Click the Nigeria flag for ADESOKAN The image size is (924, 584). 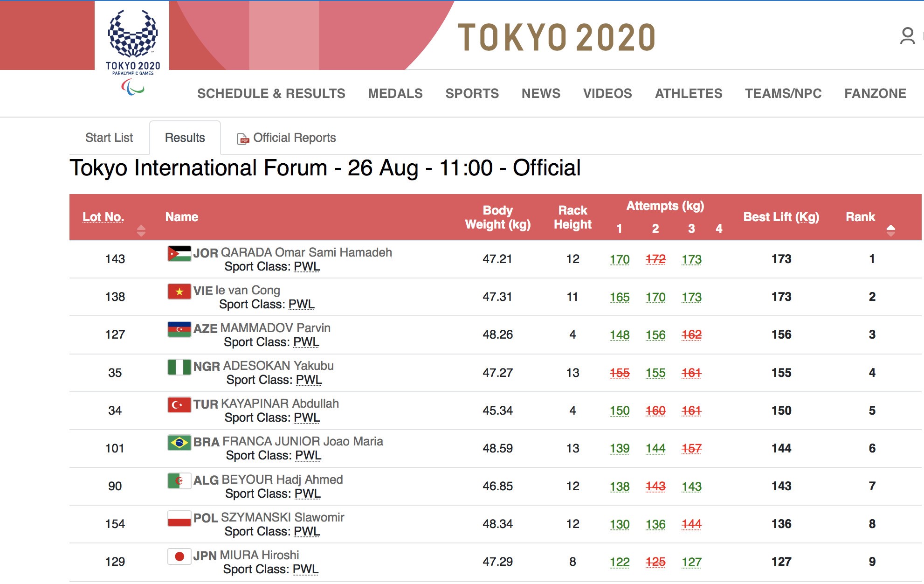pos(179,367)
